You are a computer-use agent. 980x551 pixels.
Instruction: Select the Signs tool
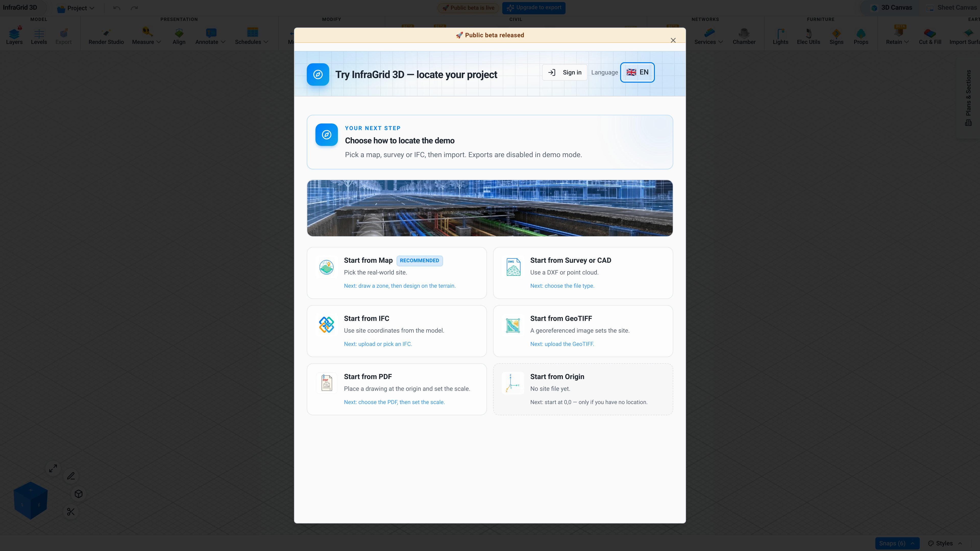(836, 36)
